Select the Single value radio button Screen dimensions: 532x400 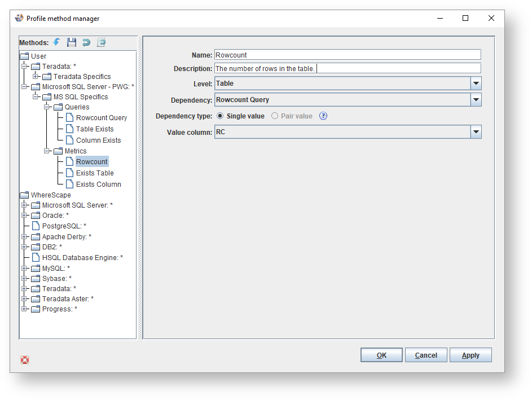[220, 116]
